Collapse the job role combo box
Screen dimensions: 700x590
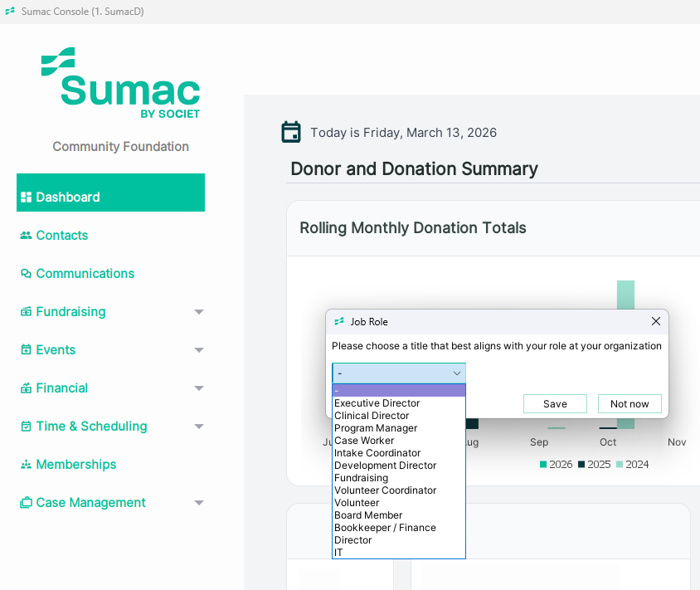pyautogui.click(x=456, y=373)
